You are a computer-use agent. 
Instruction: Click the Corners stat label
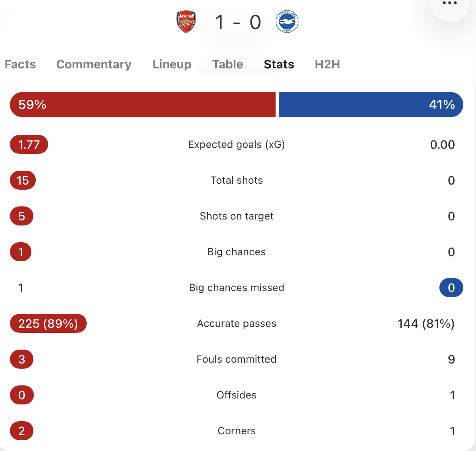coord(237,431)
